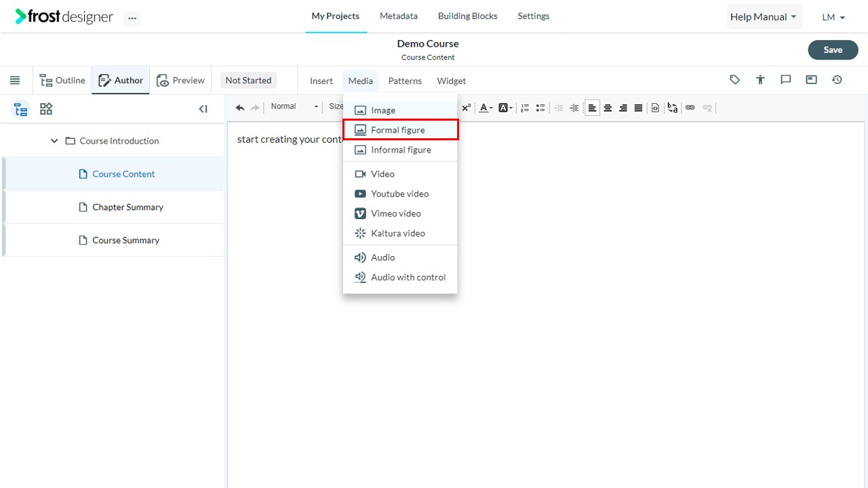Open the LM user account menu
The image size is (868, 488).
click(834, 17)
